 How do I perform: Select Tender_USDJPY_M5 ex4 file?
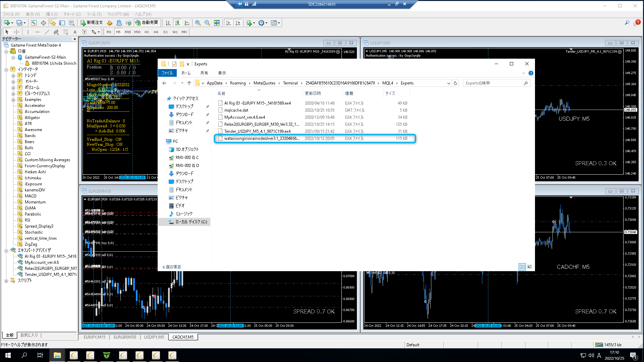tap(257, 131)
